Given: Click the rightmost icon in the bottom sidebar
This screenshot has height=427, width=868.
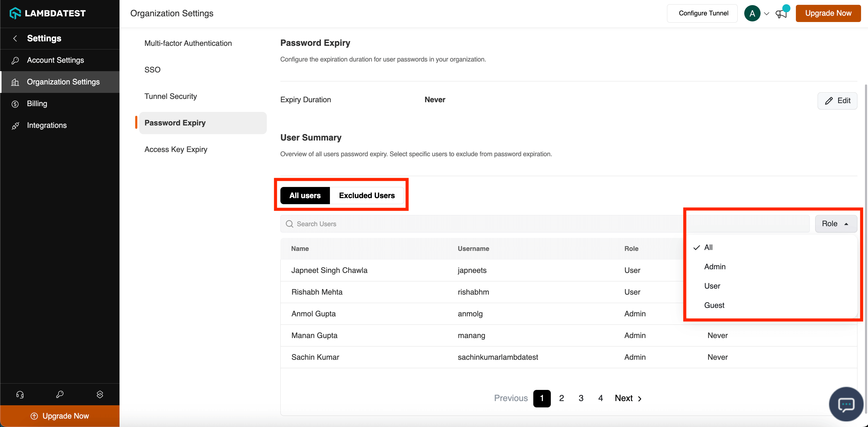Looking at the screenshot, I should tap(100, 394).
